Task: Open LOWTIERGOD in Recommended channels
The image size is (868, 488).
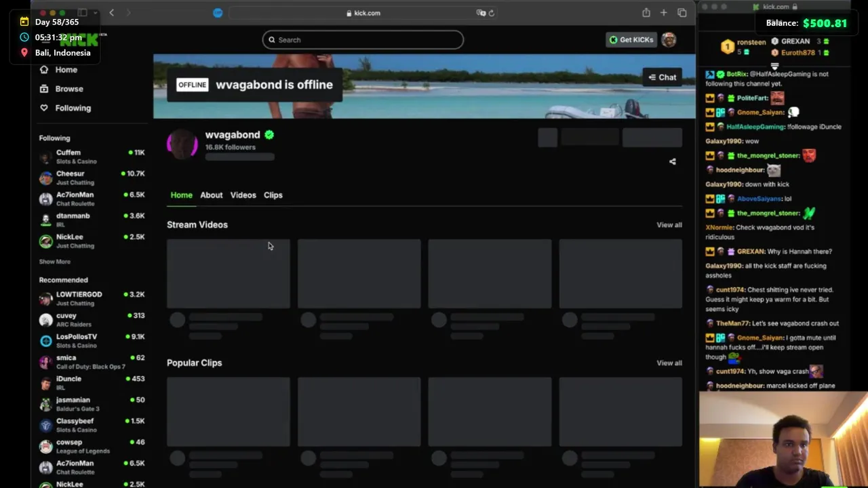Action: [92, 298]
